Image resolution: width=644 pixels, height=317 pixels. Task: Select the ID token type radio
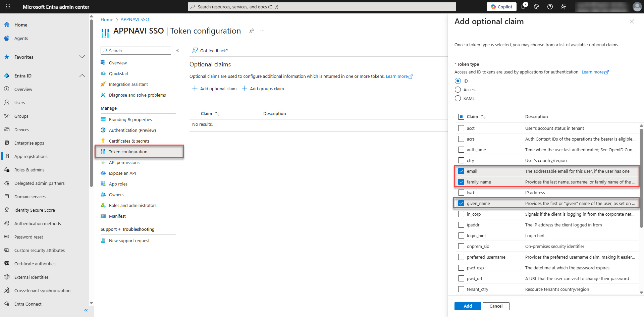pyautogui.click(x=458, y=81)
